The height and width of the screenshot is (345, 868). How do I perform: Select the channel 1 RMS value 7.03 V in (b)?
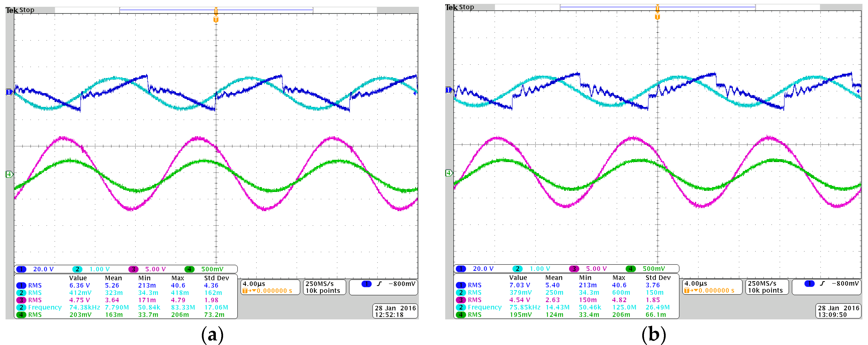click(520, 285)
